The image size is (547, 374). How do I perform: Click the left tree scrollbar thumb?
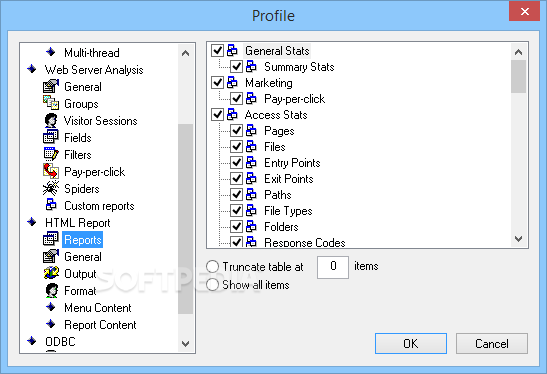(186, 219)
